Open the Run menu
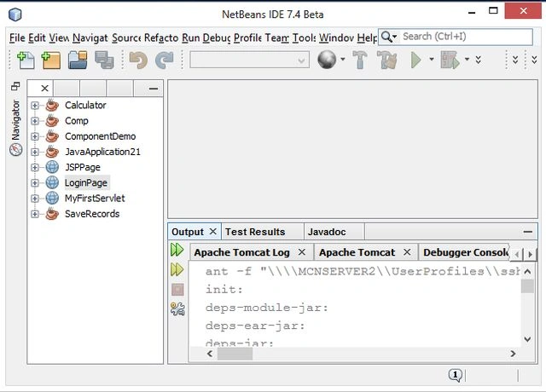Screen dimensions: 546x392 190,37
